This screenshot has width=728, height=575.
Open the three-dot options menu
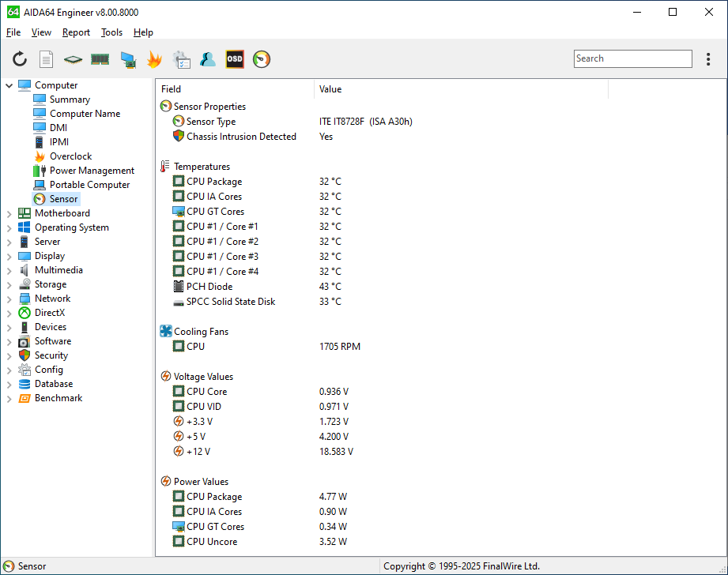tap(708, 59)
